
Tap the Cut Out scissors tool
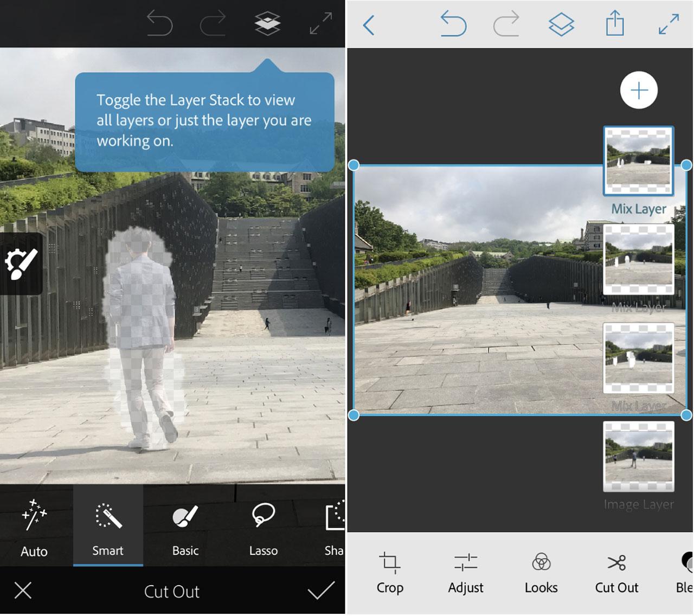[x=616, y=572]
